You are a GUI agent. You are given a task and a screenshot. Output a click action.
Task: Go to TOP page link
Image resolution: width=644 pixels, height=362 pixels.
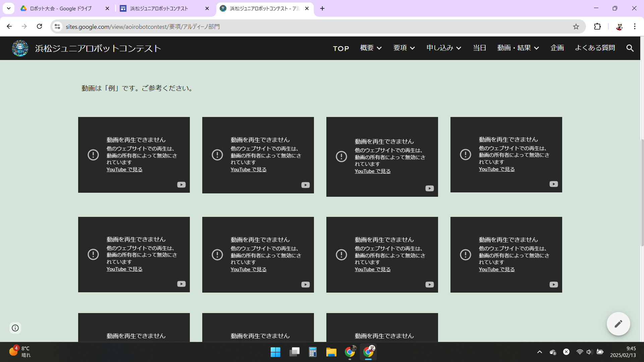point(341,49)
